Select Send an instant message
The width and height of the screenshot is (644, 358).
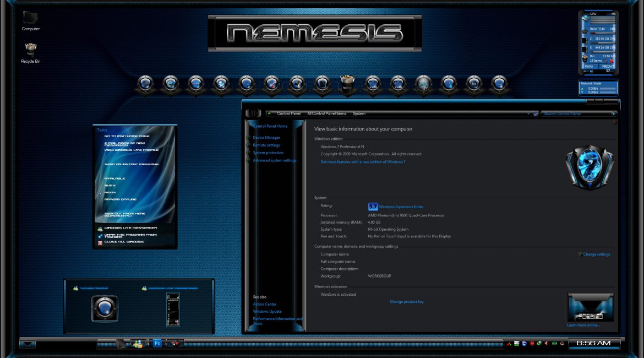(x=132, y=164)
